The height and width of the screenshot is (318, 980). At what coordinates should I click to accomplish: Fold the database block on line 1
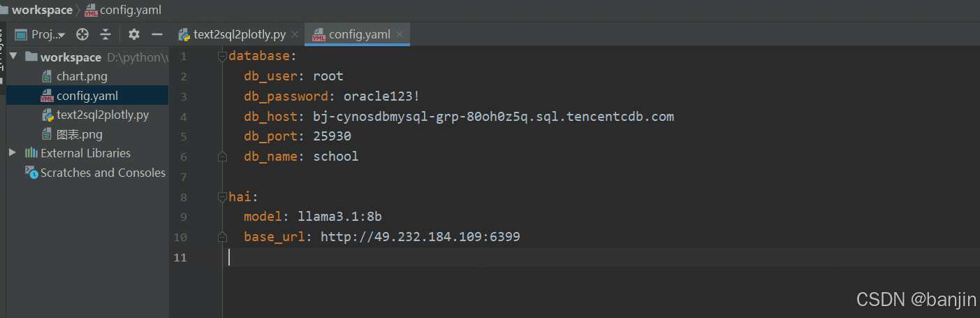click(x=222, y=56)
